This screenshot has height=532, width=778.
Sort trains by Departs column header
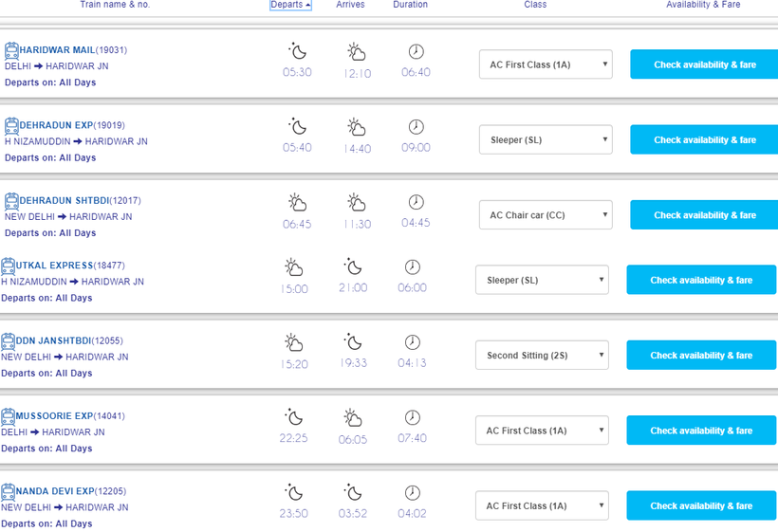pos(290,5)
